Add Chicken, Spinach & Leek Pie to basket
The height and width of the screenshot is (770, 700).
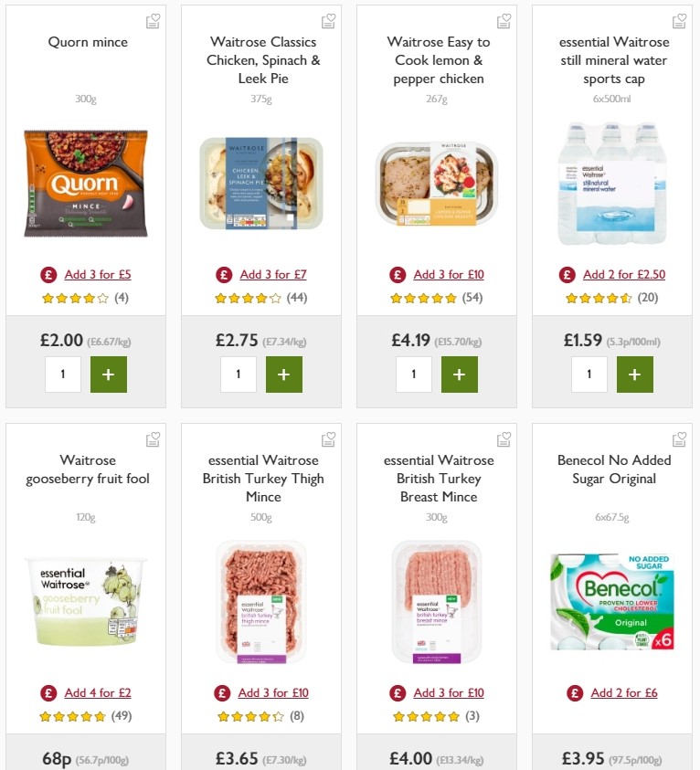coord(284,374)
